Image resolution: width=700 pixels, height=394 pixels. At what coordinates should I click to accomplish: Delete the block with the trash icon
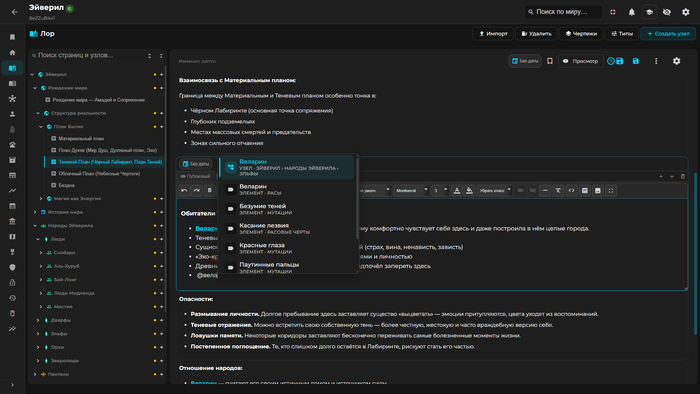coord(683,176)
